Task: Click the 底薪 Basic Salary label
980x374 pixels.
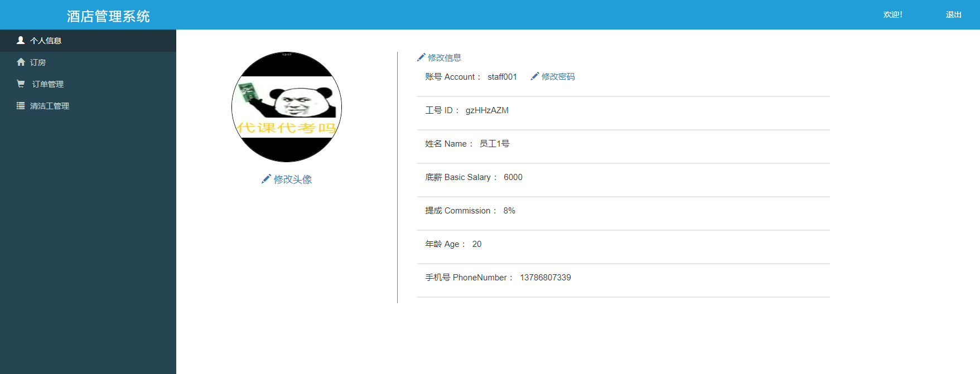Action: click(x=461, y=177)
